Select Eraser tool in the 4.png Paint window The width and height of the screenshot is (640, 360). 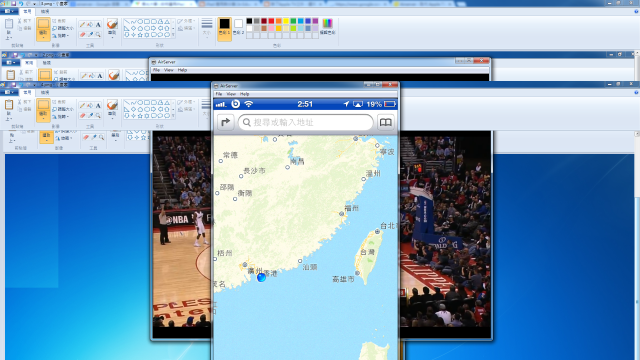(x=83, y=116)
